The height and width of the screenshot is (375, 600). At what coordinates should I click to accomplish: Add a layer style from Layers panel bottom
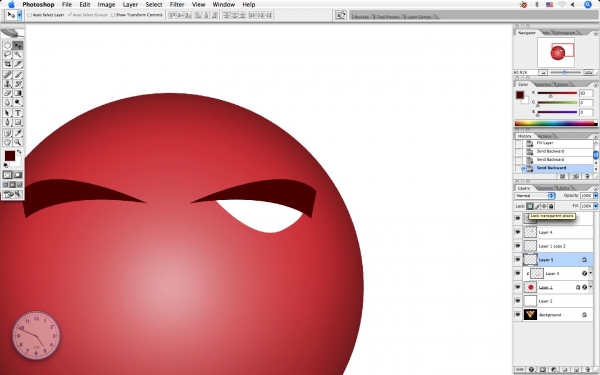(x=532, y=370)
